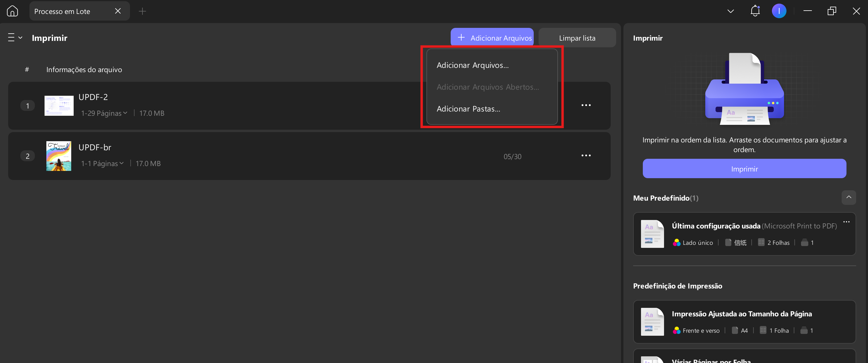The height and width of the screenshot is (363, 868).
Task: Open the UPDF-2 thumbnail
Action: coord(59,106)
